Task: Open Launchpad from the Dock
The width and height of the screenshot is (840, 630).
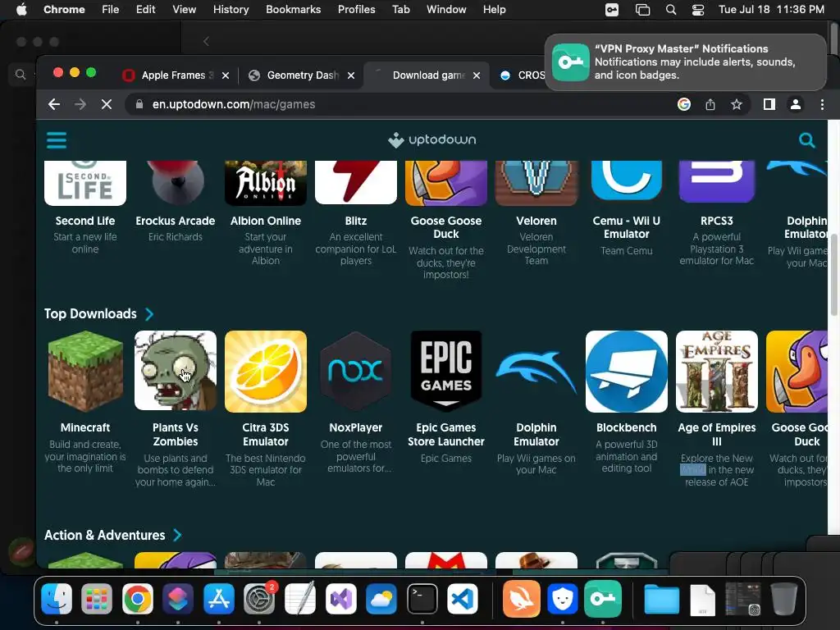Action: pos(97,598)
